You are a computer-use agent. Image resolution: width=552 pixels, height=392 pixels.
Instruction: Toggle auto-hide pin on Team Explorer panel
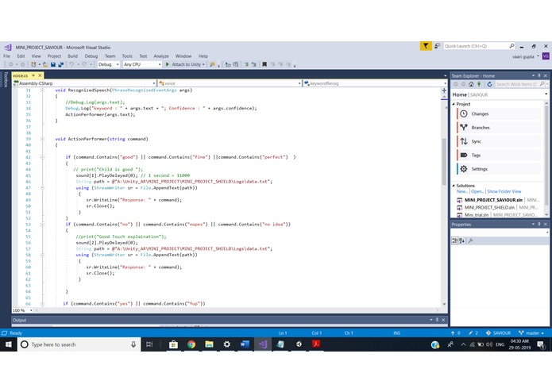click(x=539, y=75)
